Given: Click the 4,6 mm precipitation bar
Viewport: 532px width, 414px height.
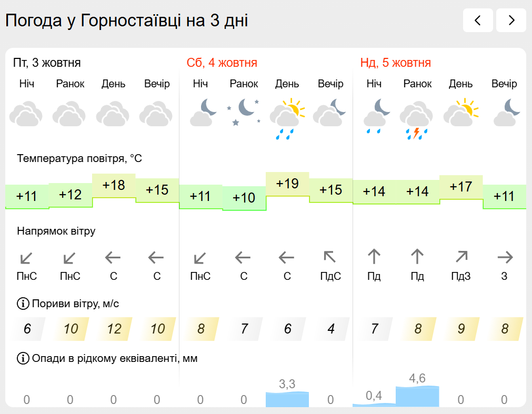Looking at the screenshot, I should tap(417, 396).
